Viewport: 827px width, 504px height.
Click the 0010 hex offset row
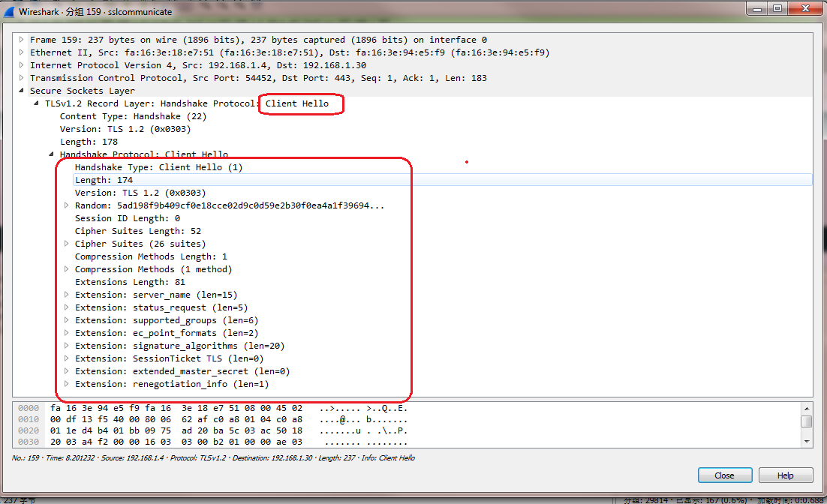tap(29, 420)
